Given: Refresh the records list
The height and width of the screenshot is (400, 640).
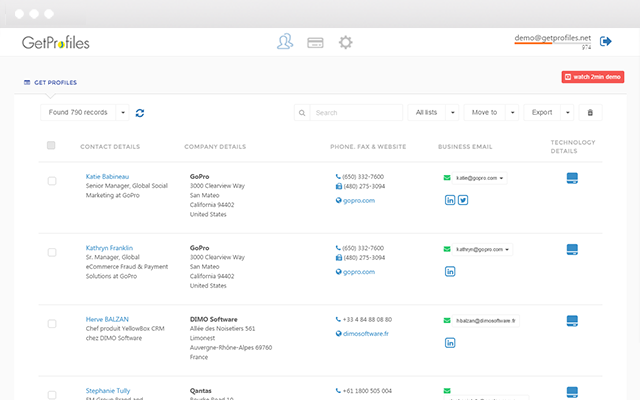Looking at the screenshot, I should click(x=140, y=113).
